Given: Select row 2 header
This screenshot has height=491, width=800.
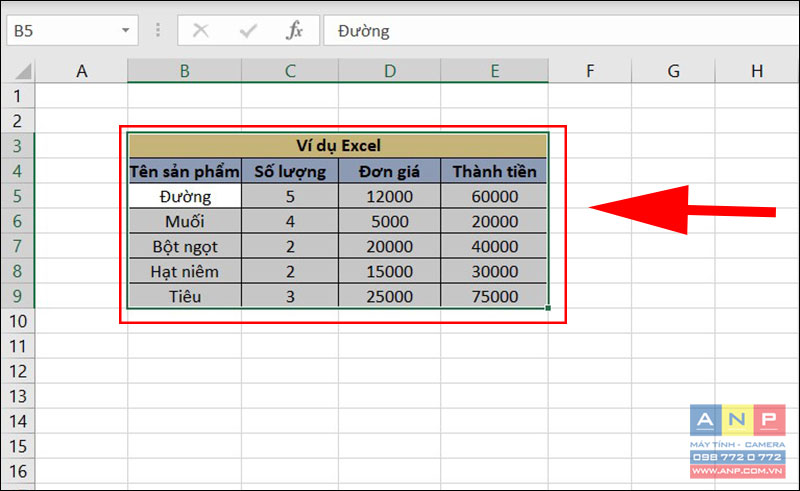Looking at the screenshot, I should pos(18,120).
